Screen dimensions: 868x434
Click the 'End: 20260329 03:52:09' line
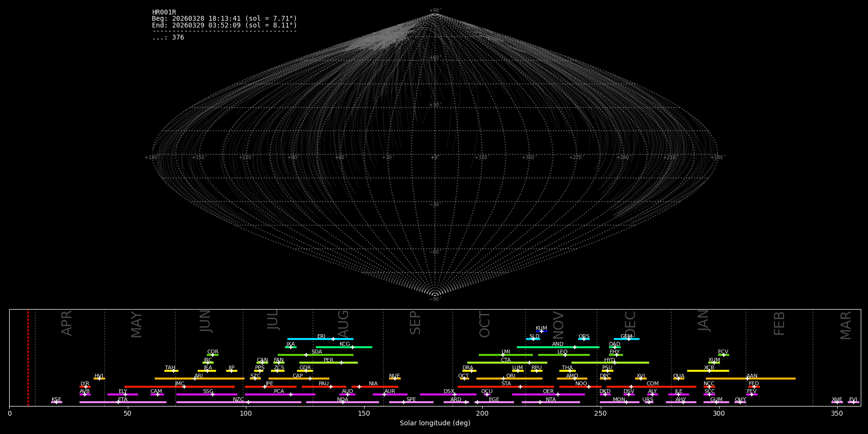tap(225, 26)
